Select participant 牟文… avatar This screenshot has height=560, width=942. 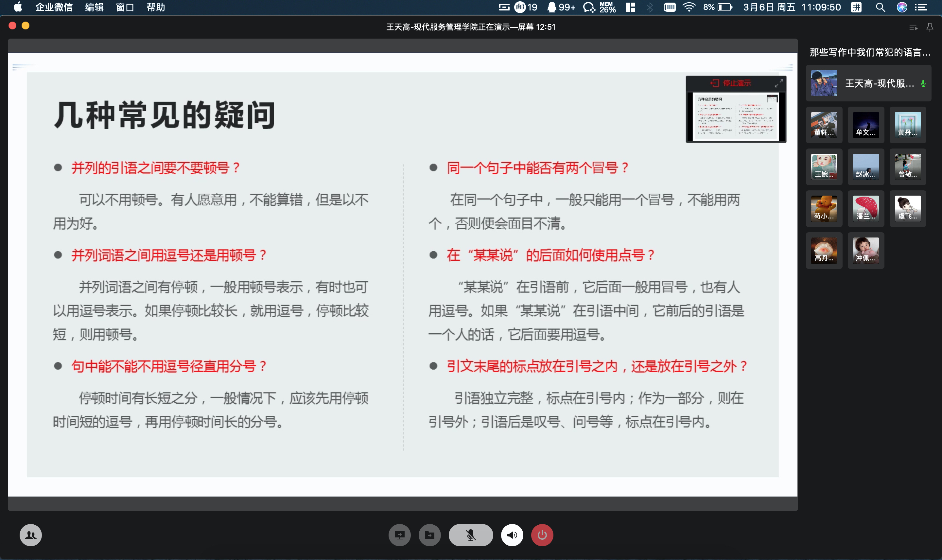866,125
